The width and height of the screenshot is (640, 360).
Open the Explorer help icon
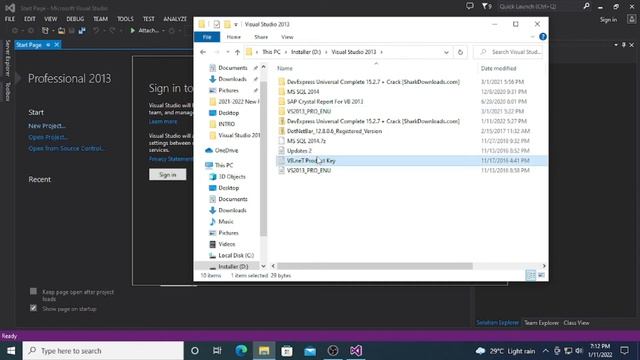[x=542, y=37]
